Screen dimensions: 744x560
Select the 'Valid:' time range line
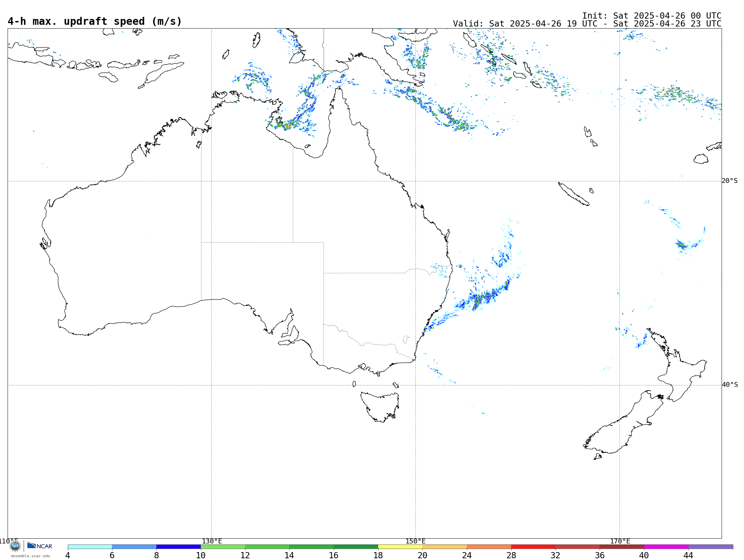click(587, 24)
